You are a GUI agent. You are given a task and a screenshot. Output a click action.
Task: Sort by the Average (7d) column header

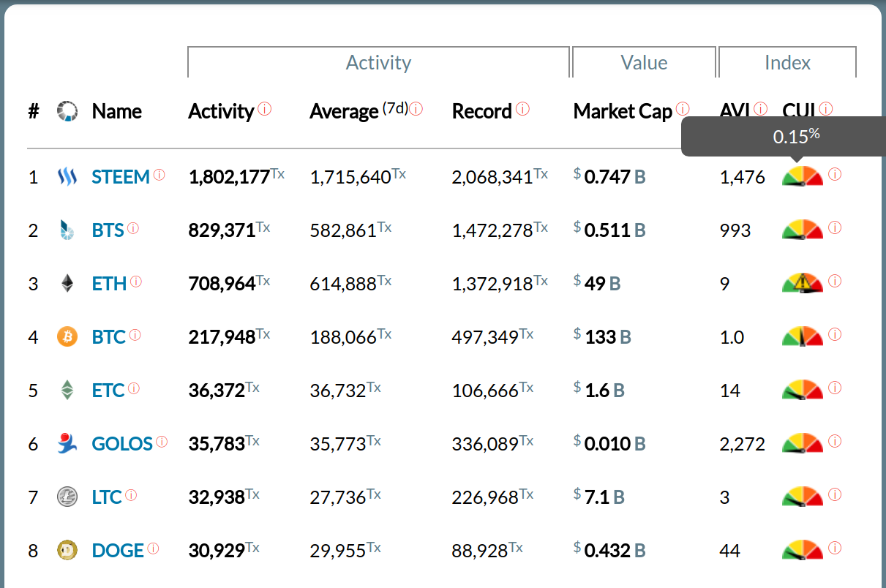point(358,112)
